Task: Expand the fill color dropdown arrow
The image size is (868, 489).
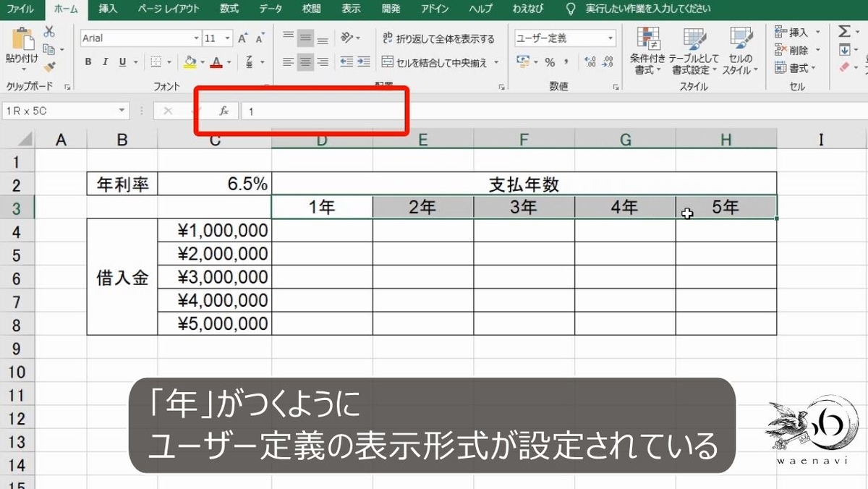Action: point(202,62)
